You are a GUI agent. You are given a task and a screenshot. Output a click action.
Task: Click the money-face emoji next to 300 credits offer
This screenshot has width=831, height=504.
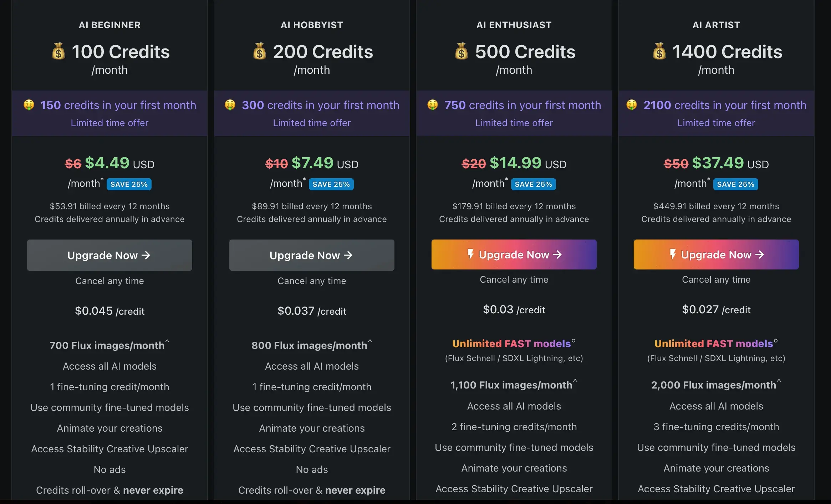(x=230, y=105)
